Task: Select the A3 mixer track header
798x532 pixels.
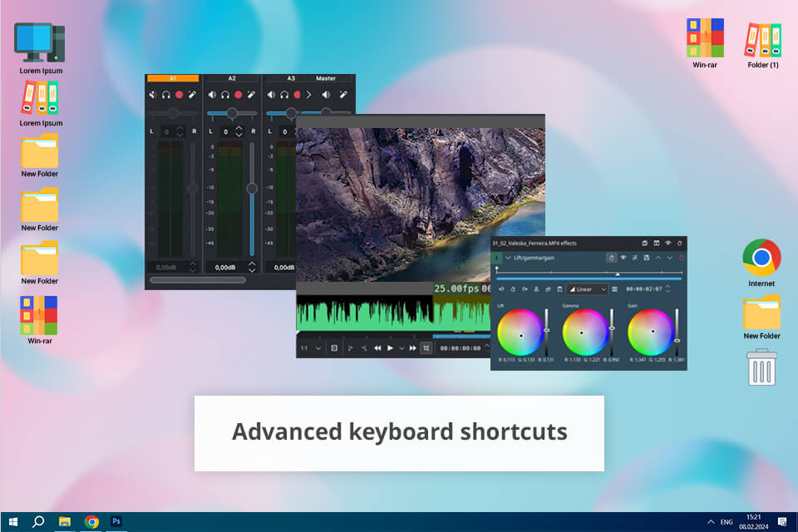Action: (x=291, y=78)
